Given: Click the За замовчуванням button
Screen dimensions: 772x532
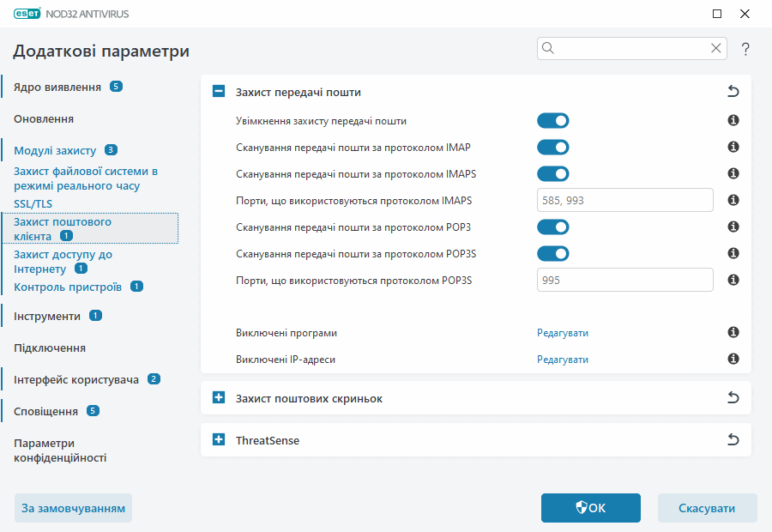Looking at the screenshot, I should pos(73,508).
